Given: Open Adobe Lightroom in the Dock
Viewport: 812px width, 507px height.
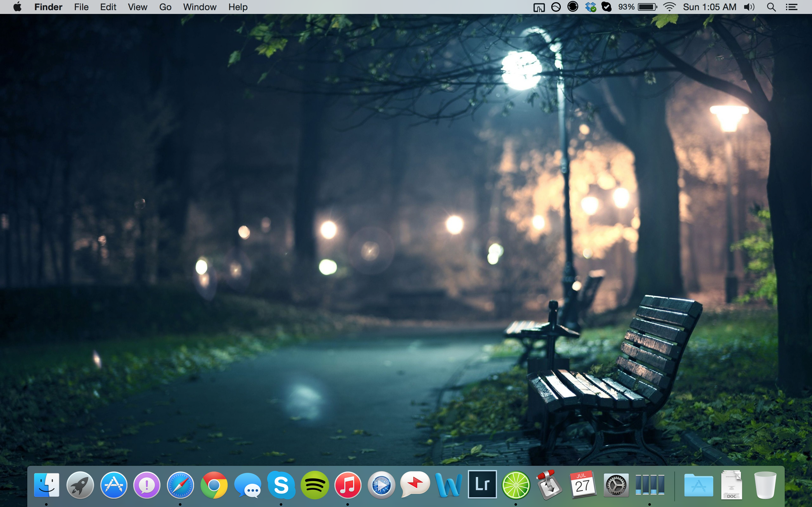Looking at the screenshot, I should (482, 484).
